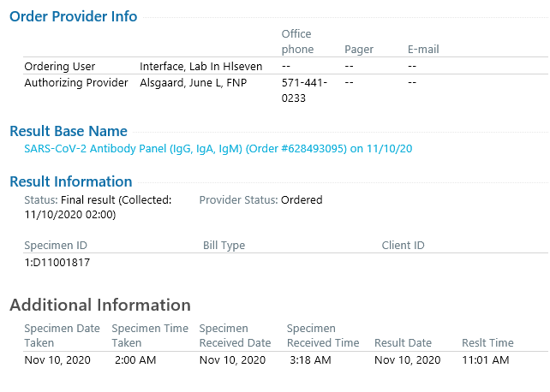
Task: Select the Result Base Name heading
Action: 69,131
